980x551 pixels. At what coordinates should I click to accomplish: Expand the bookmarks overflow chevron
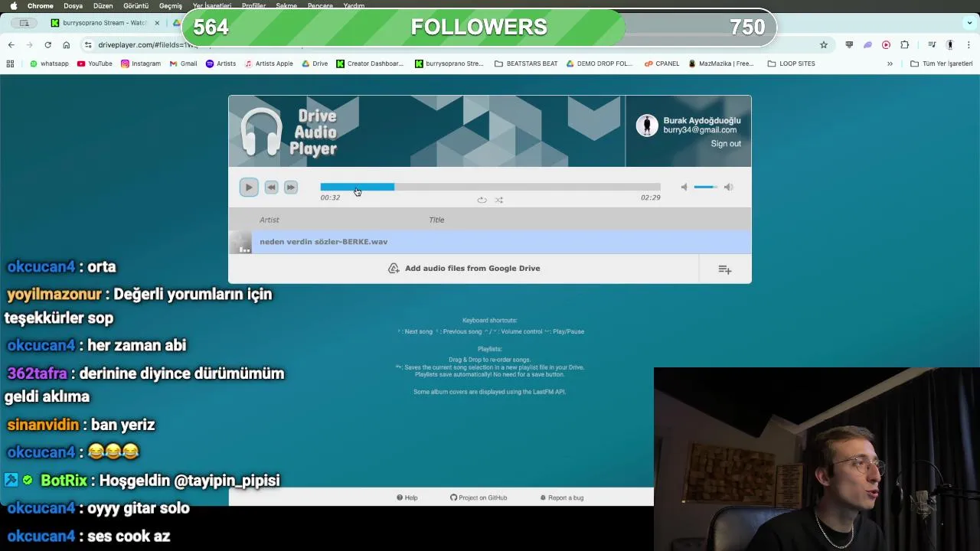[890, 64]
